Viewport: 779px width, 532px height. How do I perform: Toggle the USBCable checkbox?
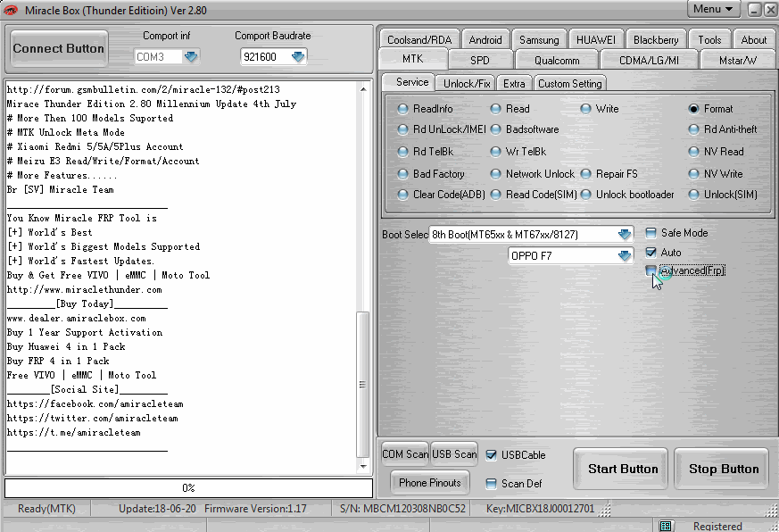pos(491,455)
